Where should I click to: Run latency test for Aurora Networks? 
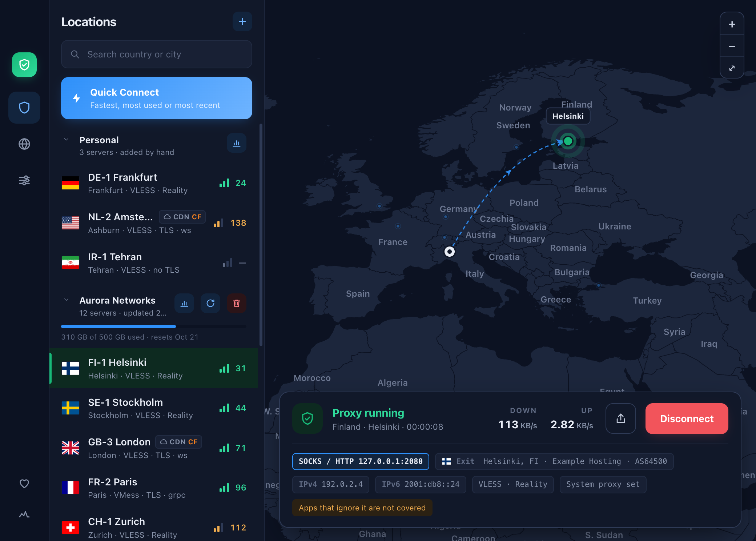(184, 303)
